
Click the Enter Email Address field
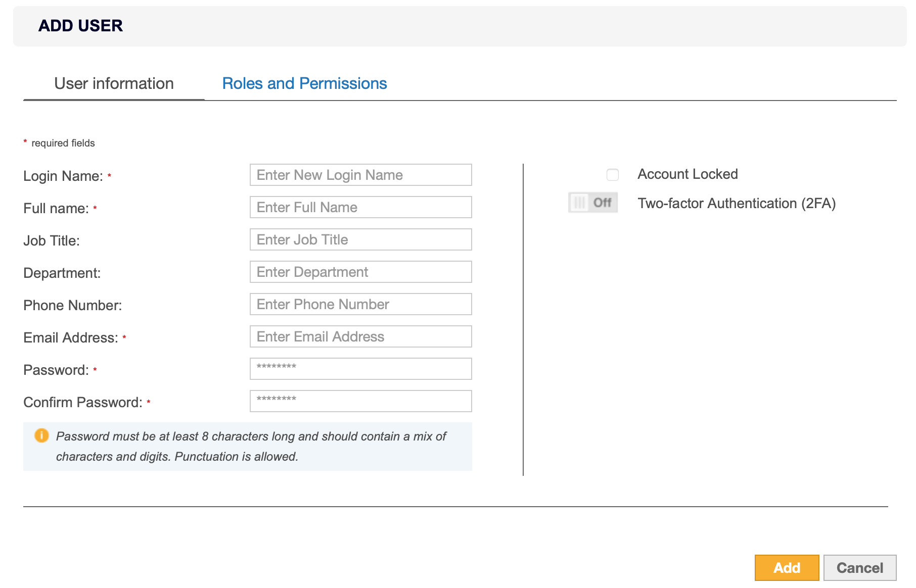pos(360,336)
